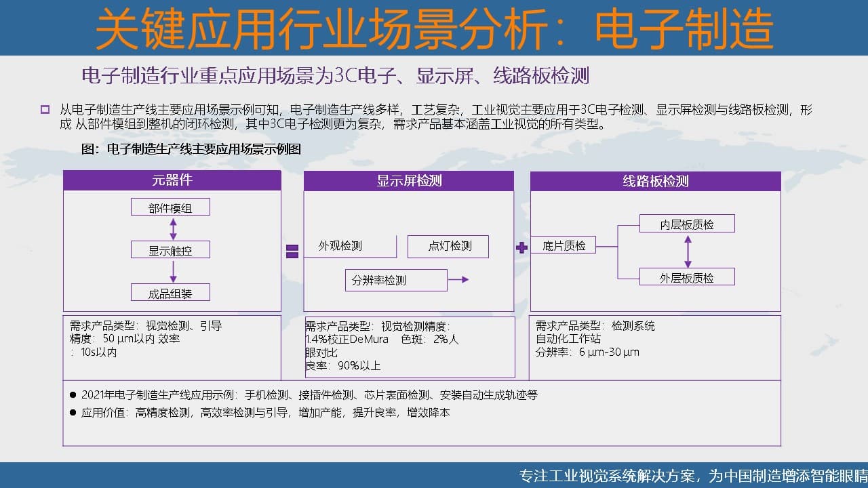Click the 成品组装 box
This screenshot has width=868, height=488.
170,293
